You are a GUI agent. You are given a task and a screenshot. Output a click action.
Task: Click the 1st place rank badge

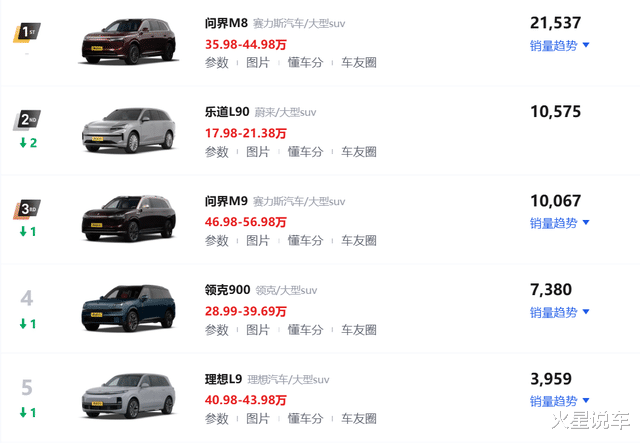[27, 33]
